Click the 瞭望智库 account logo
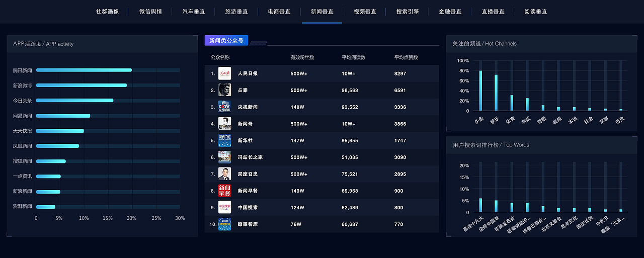The height and width of the screenshot is (258, 644). click(224, 224)
